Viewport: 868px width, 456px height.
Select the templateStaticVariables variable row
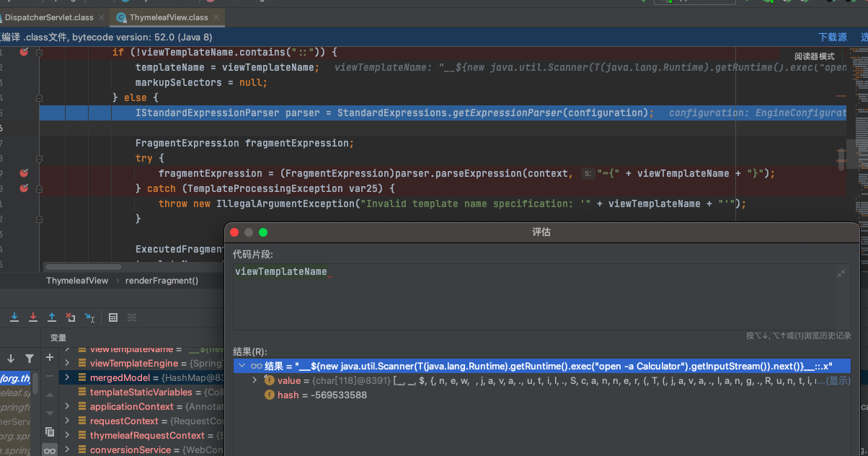tap(141, 392)
